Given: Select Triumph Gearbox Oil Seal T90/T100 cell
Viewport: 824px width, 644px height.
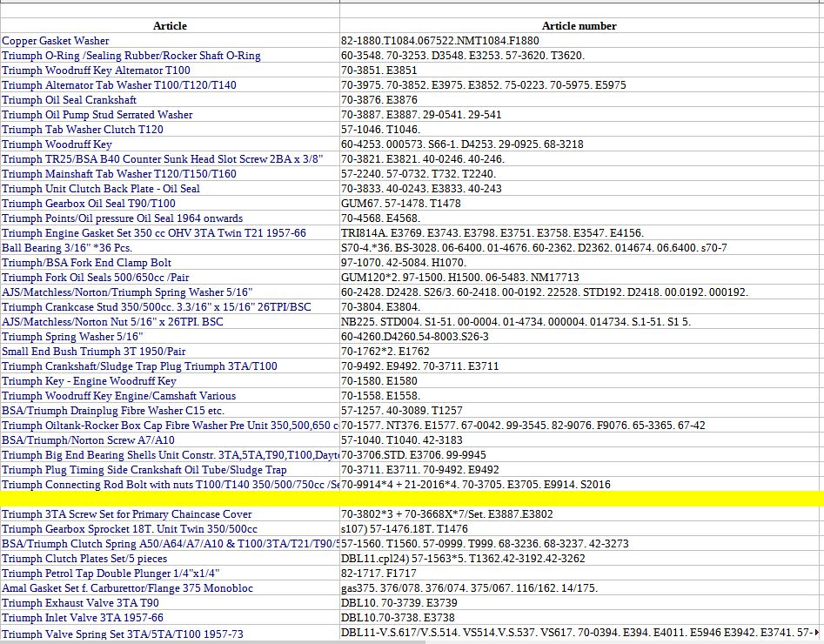Looking at the screenshot, I should [x=170, y=203].
